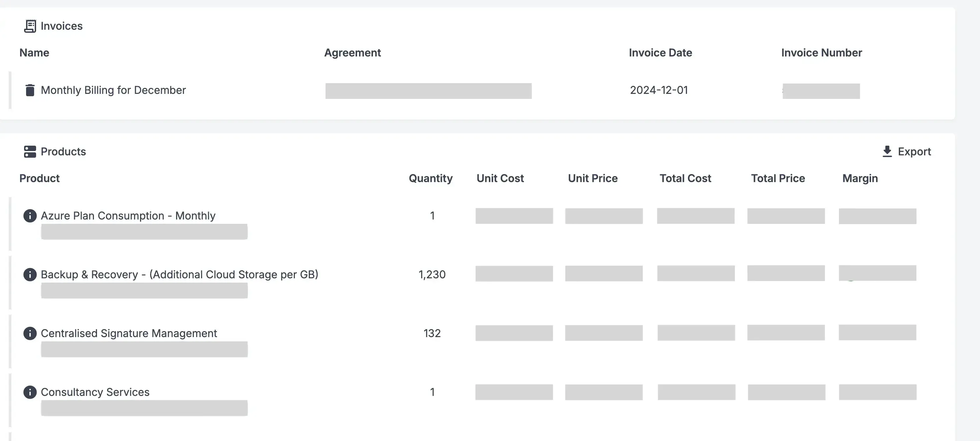This screenshot has width=980, height=441.
Task: Sort by the Quantity column header
Action: (x=430, y=178)
